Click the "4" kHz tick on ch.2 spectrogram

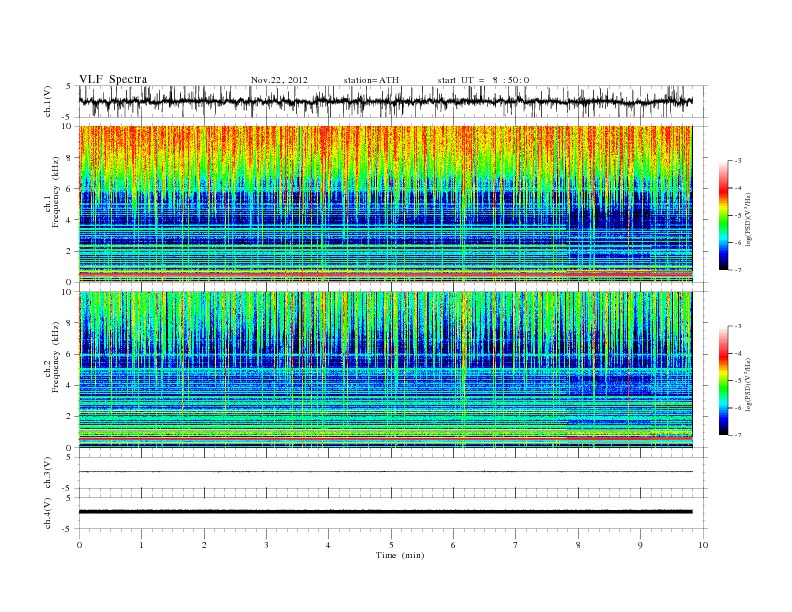coord(70,385)
